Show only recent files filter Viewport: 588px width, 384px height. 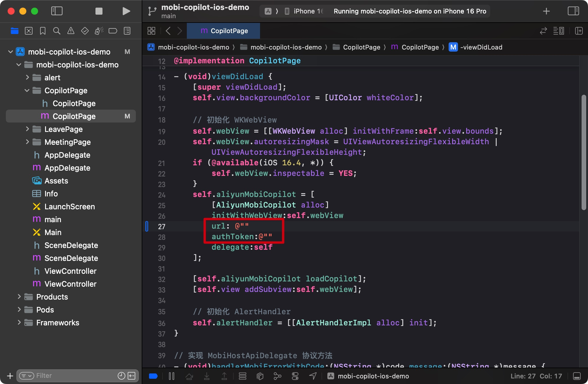[121, 376]
